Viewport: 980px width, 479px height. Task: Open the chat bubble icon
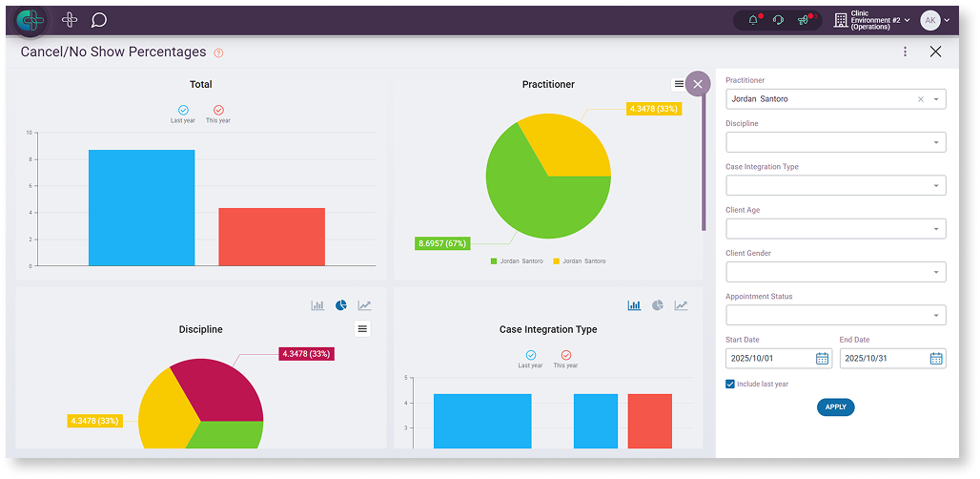[99, 20]
